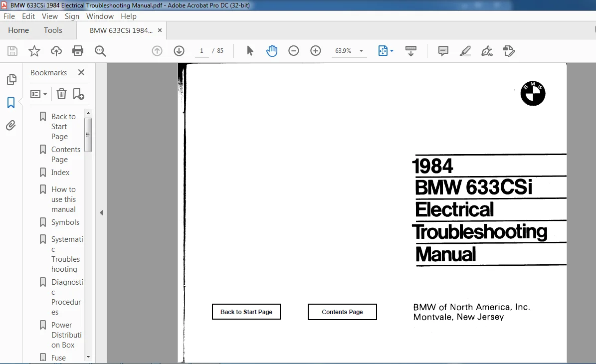Delete selected bookmark trash icon

click(61, 94)
